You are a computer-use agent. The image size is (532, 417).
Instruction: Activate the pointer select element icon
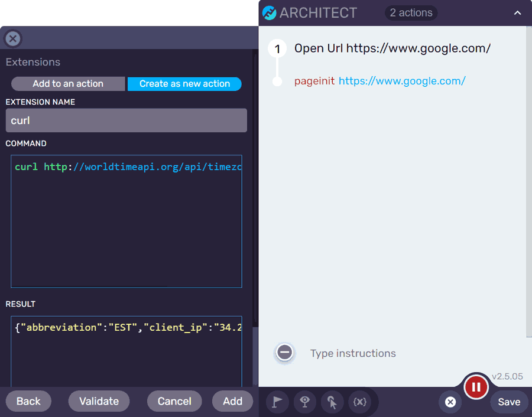coord(332,402)
